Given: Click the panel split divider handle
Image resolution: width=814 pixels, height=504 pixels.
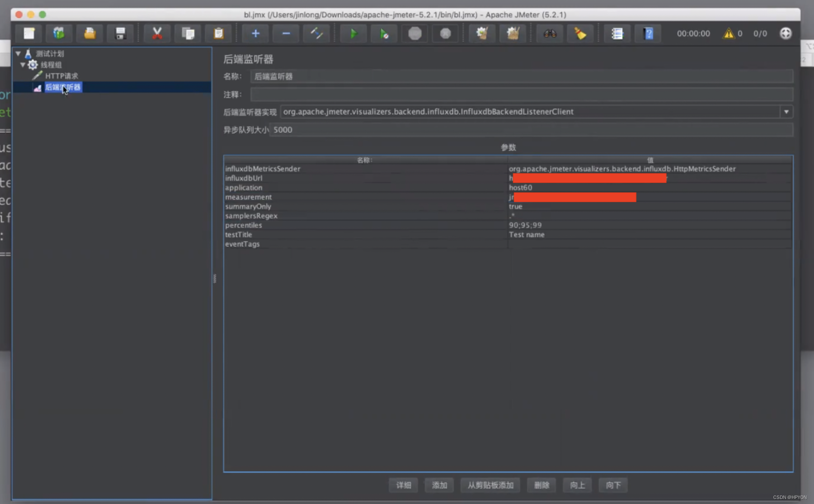Looking at the screenshot, I should click(215, 278).
